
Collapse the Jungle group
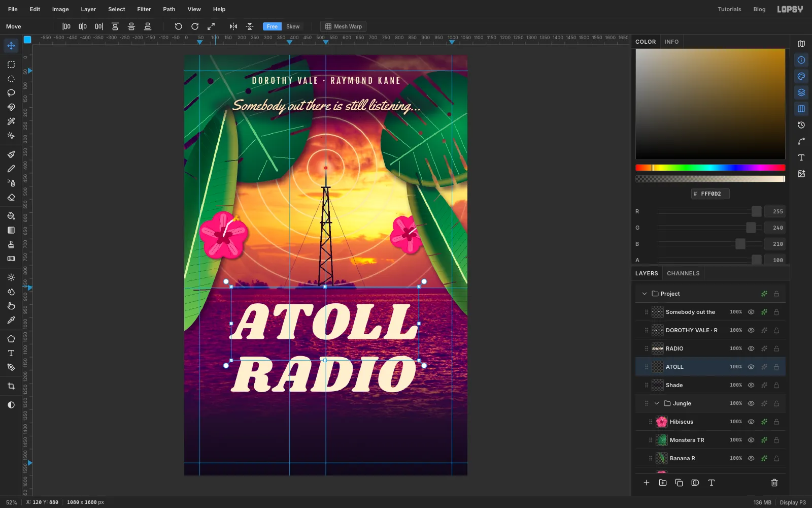tap(657, 403)
